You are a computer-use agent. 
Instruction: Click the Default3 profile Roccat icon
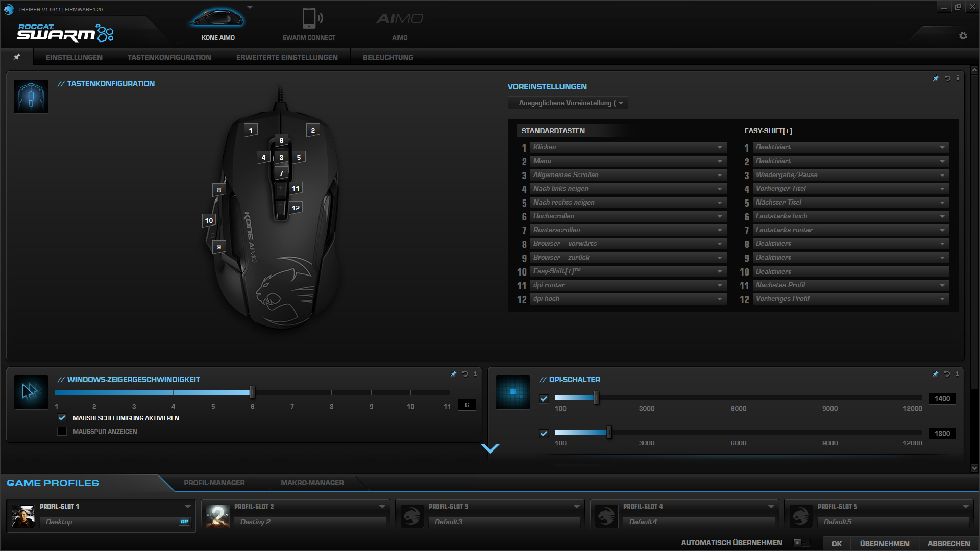click(x=412, y=516)
